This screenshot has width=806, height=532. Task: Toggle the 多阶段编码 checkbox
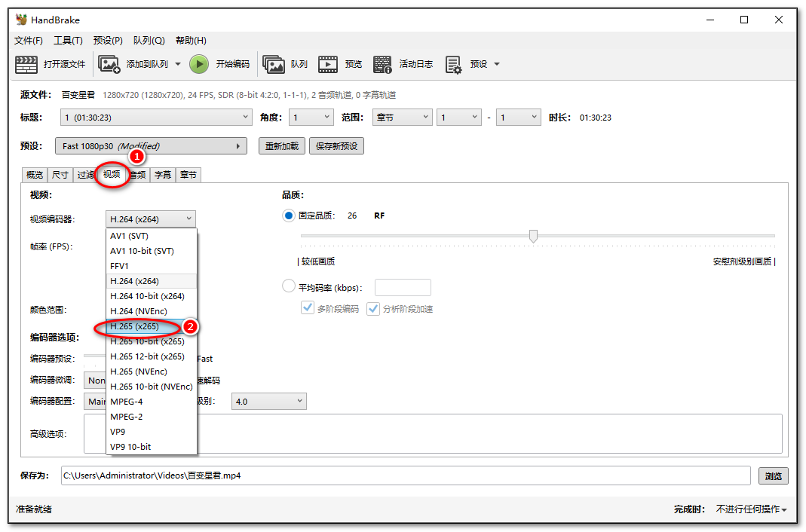click(x=308, y=308)
